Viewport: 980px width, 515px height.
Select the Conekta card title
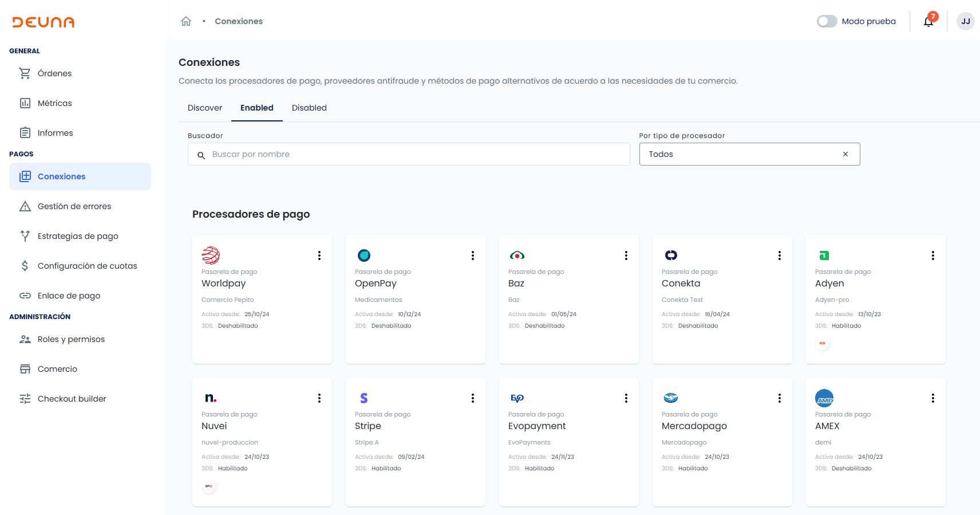tap(681, 283)
